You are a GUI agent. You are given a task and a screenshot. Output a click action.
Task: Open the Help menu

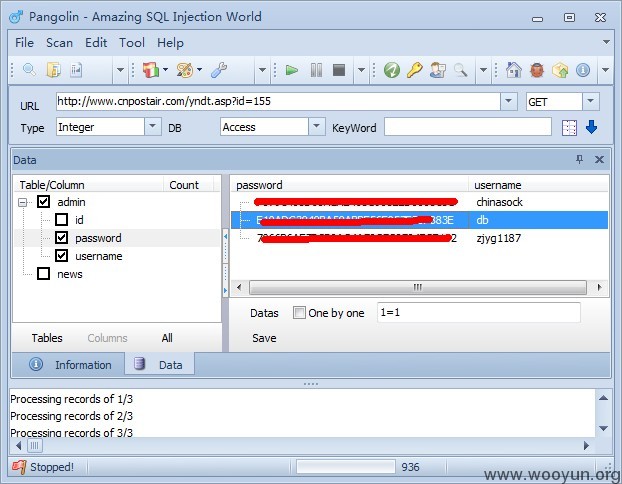pos(170,42)
